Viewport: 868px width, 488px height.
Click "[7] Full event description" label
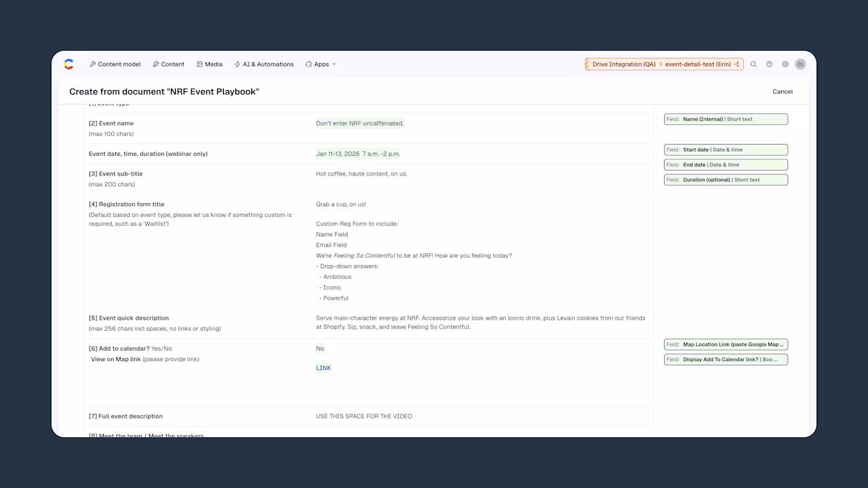pyautogui.click(x=126, y=416)
